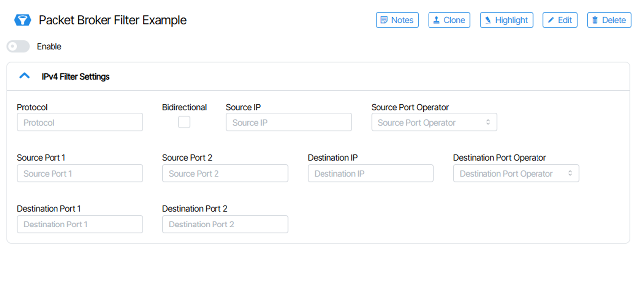Click the Edit pencil icon
644x282 pixels.
coord(551,20)
